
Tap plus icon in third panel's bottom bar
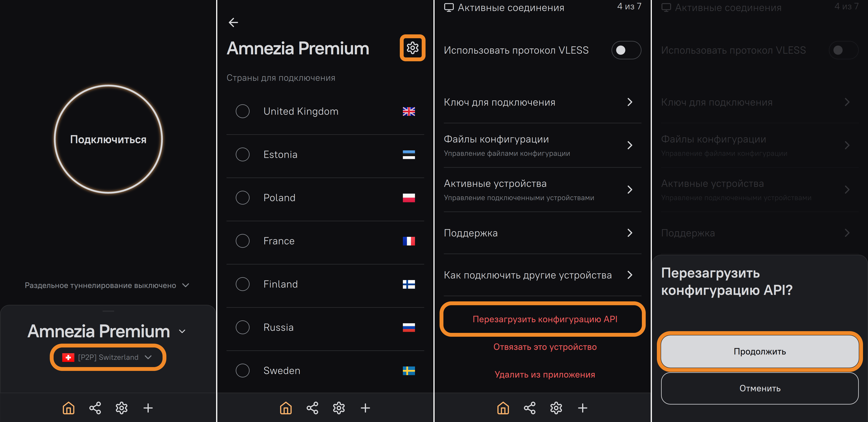tap(582, 408)
